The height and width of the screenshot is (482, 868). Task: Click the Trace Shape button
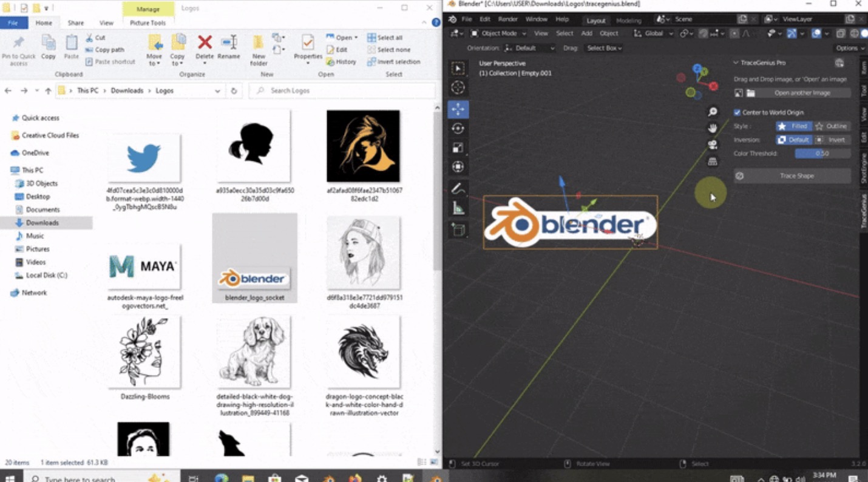pos(792,176)
